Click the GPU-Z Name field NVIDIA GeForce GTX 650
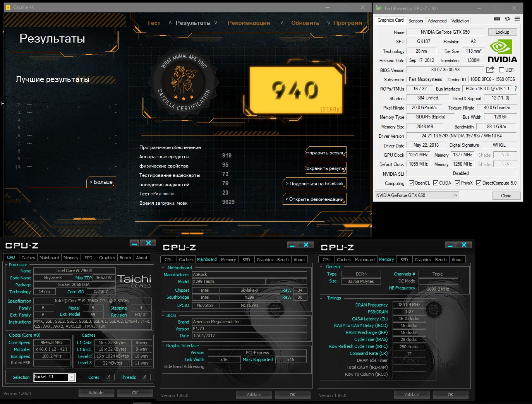The width and height of the screenshot is (532, 404). click(x=445, y=32)
